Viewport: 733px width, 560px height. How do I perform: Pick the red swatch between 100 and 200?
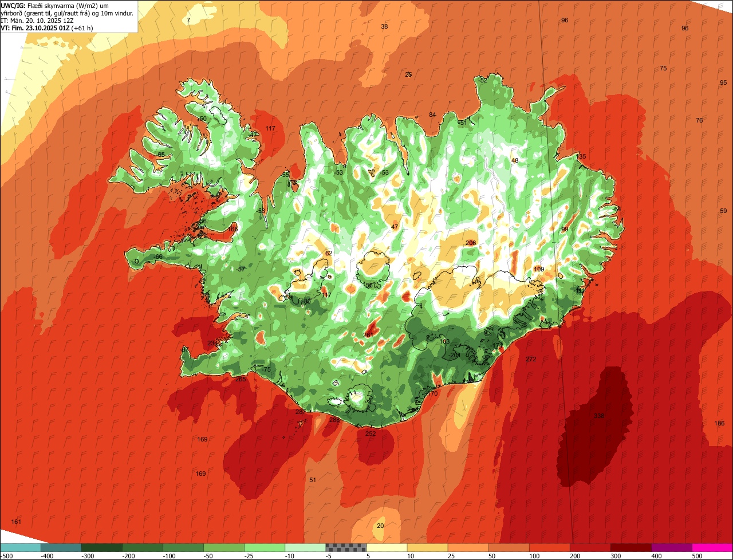tap(549, 547)
